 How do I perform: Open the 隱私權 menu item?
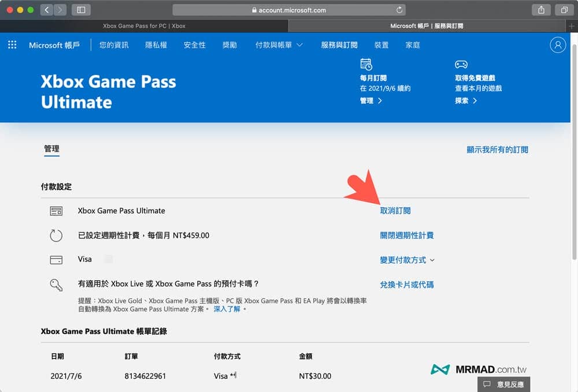point(156,45)
